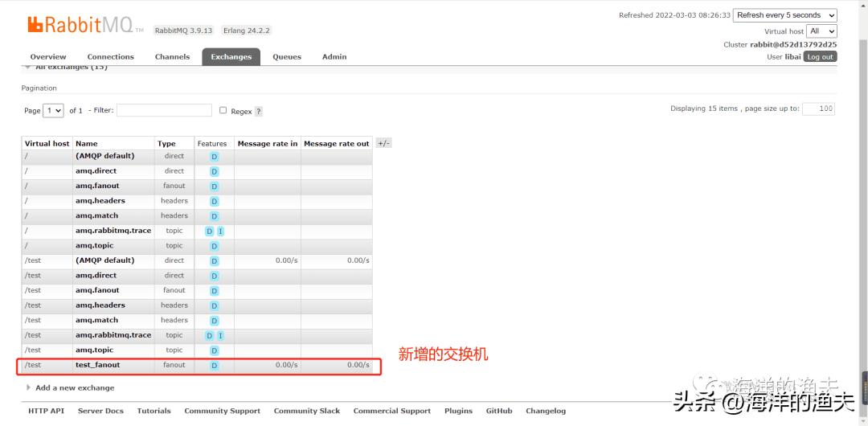This screenshot has height=426, width=868.
Task: Open the Virtual host selector
Action: [x=821, y=31]
